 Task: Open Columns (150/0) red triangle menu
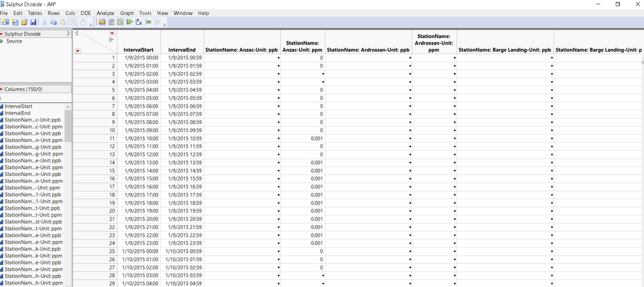pyautogui.click(x=2, y=89)
